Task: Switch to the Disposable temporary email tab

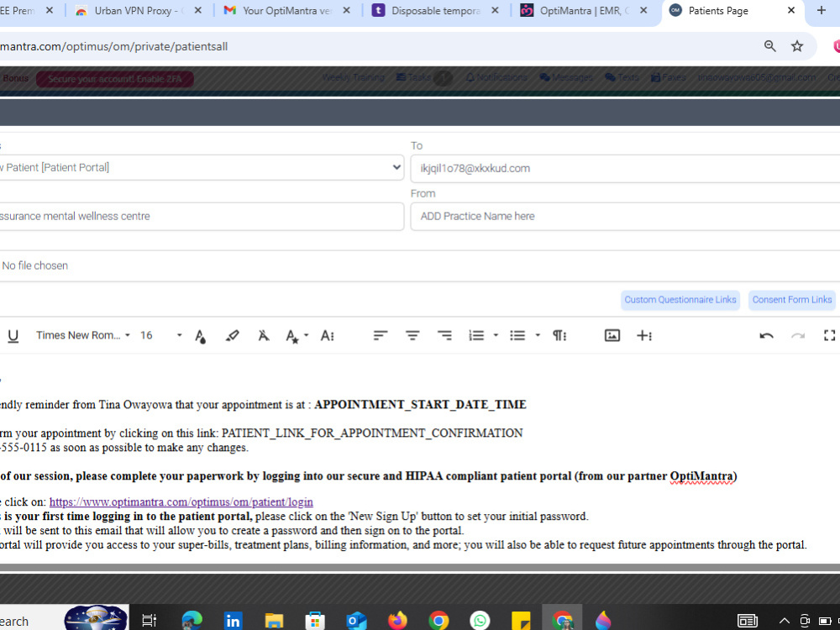Action: click(435, 11)
